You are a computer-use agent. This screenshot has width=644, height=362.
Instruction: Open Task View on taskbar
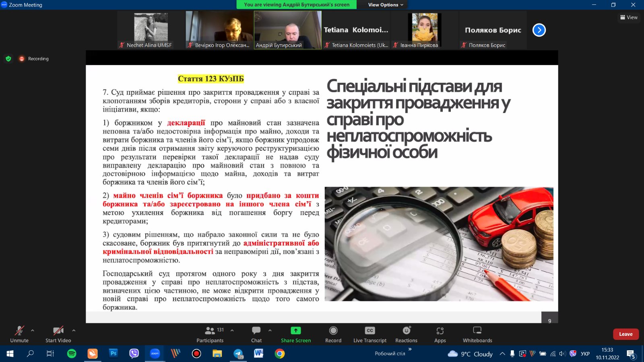50,354
